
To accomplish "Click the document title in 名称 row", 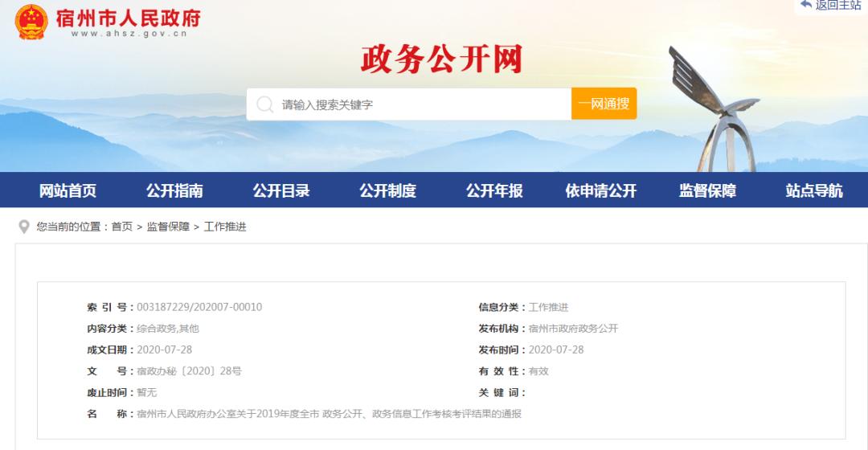I will coord(329,414).
